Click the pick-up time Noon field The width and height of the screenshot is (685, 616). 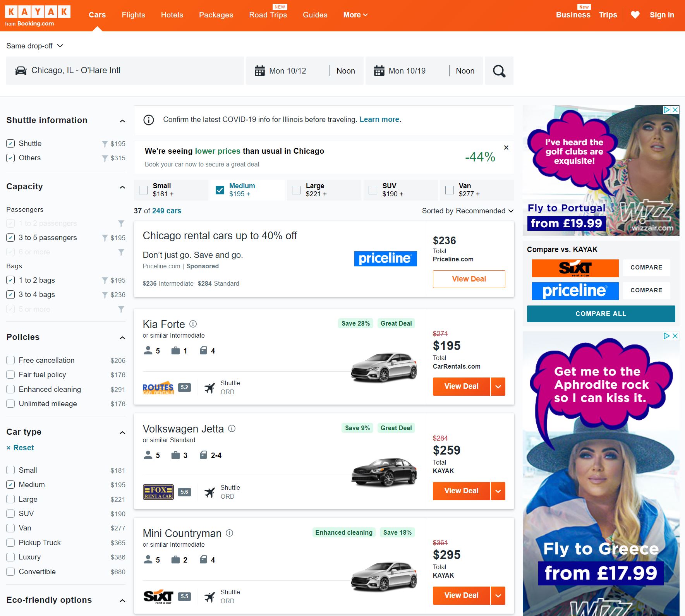click(x=346, y=71)
